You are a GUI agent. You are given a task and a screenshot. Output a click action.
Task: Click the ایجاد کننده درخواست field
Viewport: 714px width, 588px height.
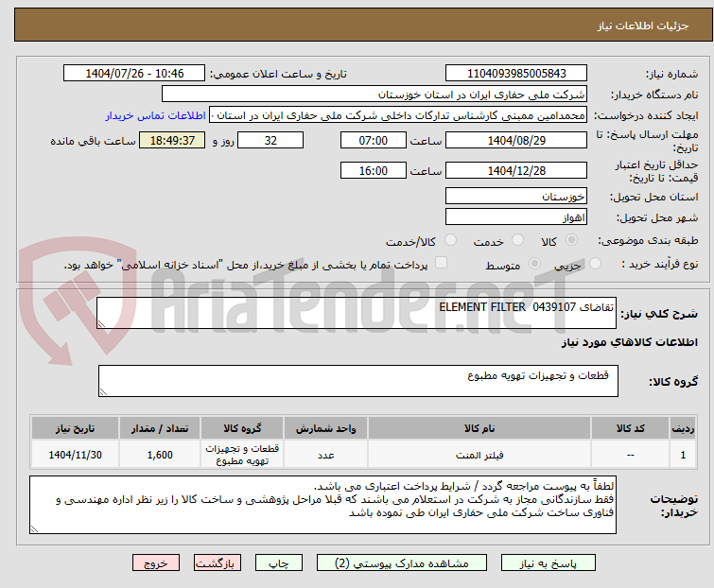pos(398,115)
